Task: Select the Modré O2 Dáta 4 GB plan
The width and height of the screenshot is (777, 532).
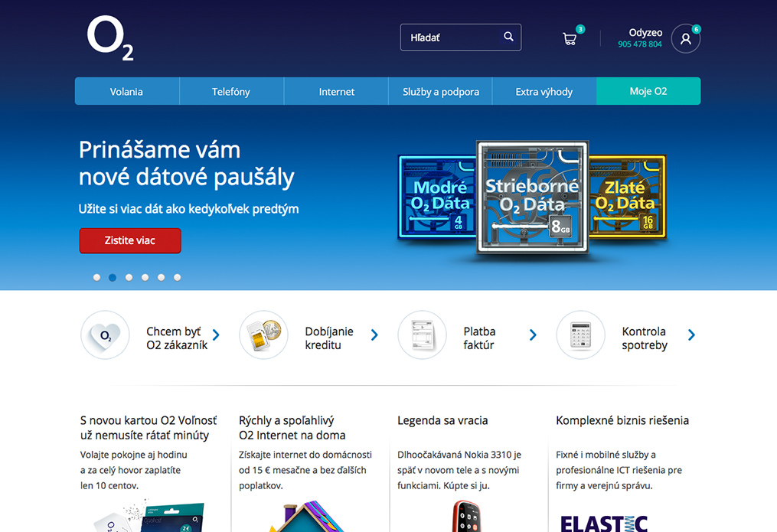Action: point(436,196)
